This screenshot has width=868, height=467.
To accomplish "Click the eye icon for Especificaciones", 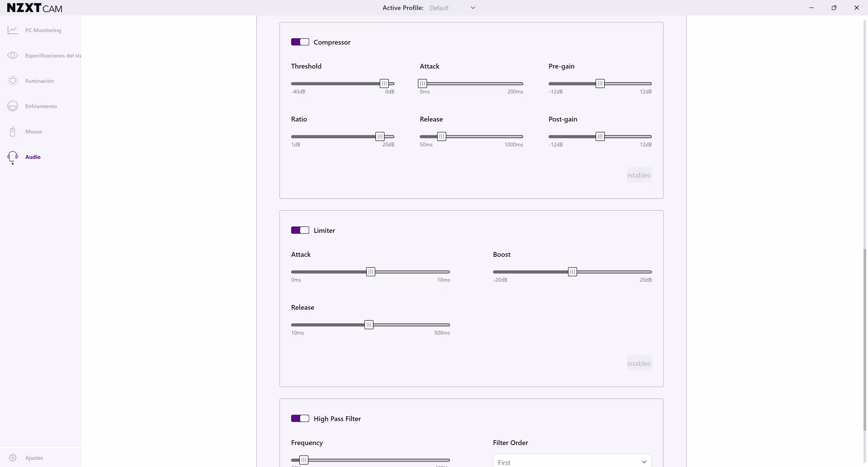I will [13, 55].
